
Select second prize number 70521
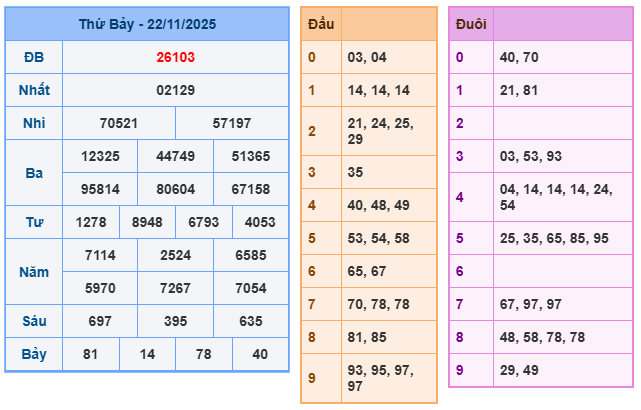tap(119, 123)
